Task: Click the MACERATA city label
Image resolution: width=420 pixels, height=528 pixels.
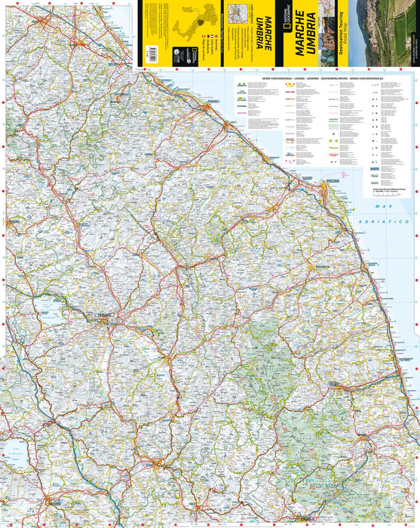Action: 323,266
